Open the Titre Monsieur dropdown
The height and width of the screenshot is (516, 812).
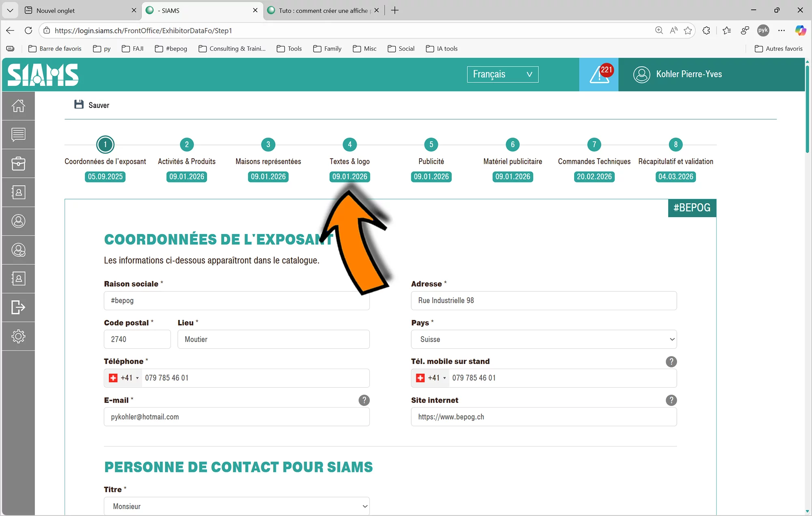237,506
